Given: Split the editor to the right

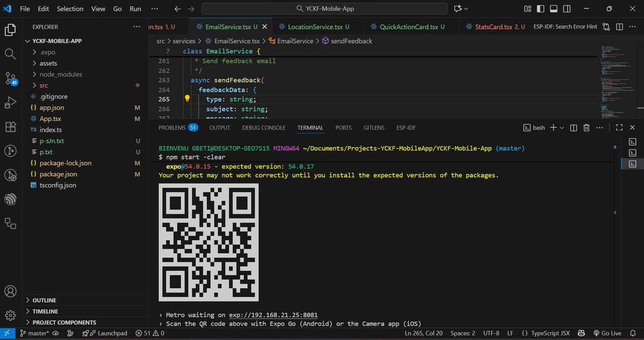Looking at the screenshot, I should tap(619, 27).
